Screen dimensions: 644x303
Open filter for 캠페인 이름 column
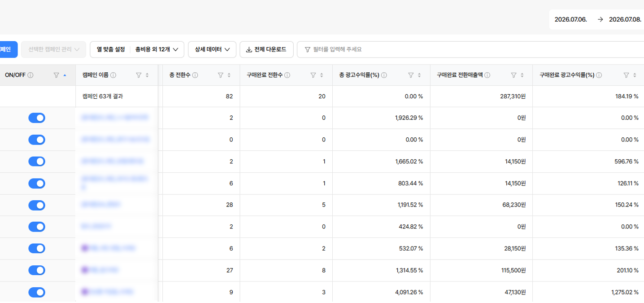point(139,75)
